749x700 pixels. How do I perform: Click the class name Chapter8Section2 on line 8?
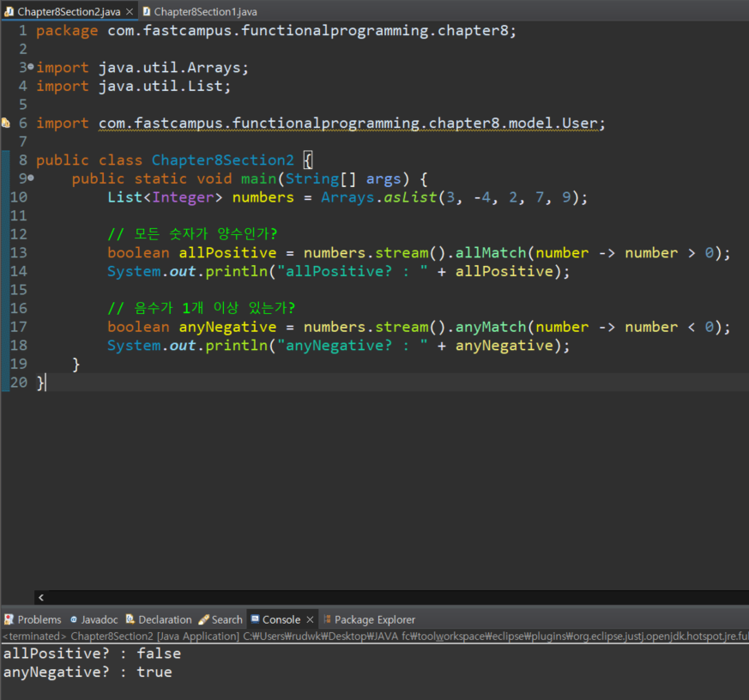pyautogui.click(x=222, y=160)
